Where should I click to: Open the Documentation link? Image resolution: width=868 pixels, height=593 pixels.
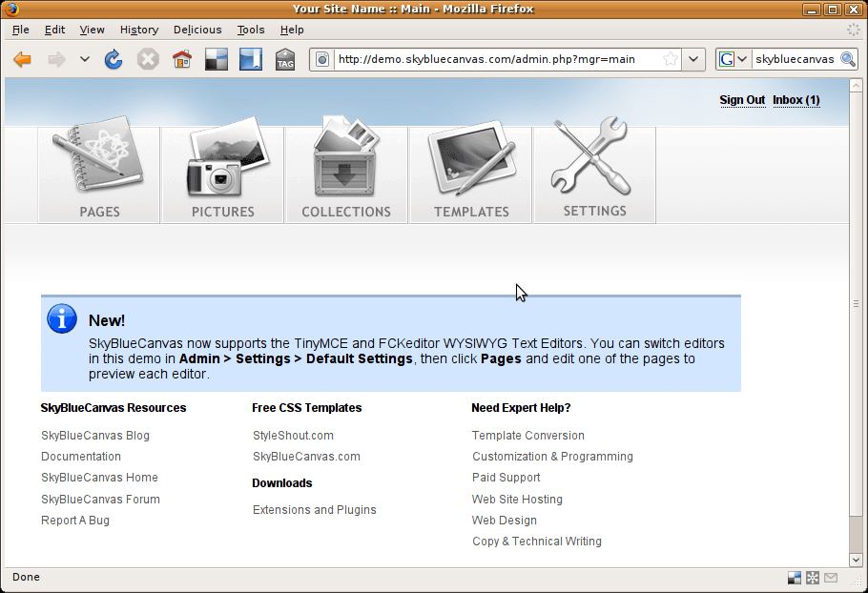click(x=81, y=457)
